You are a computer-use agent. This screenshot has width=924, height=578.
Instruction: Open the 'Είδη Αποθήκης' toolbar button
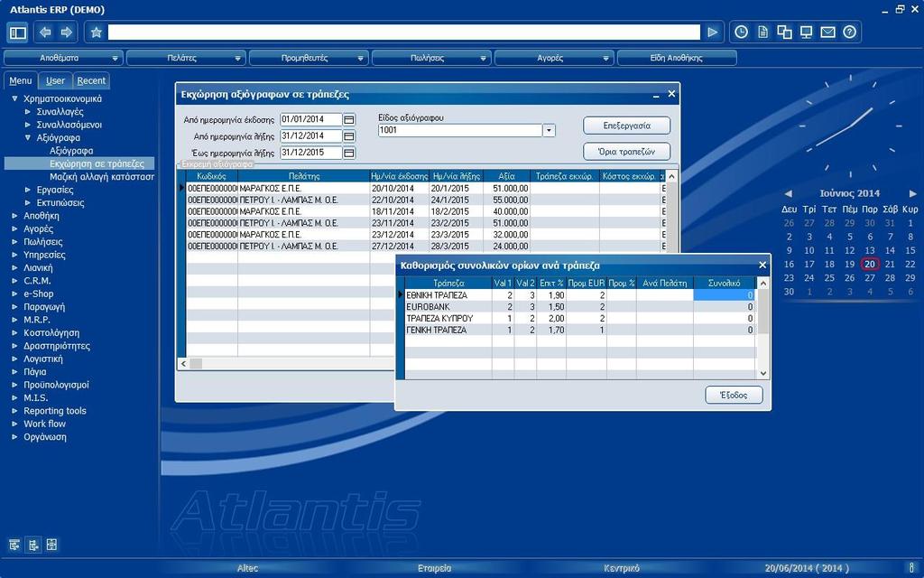coord(677,58)
